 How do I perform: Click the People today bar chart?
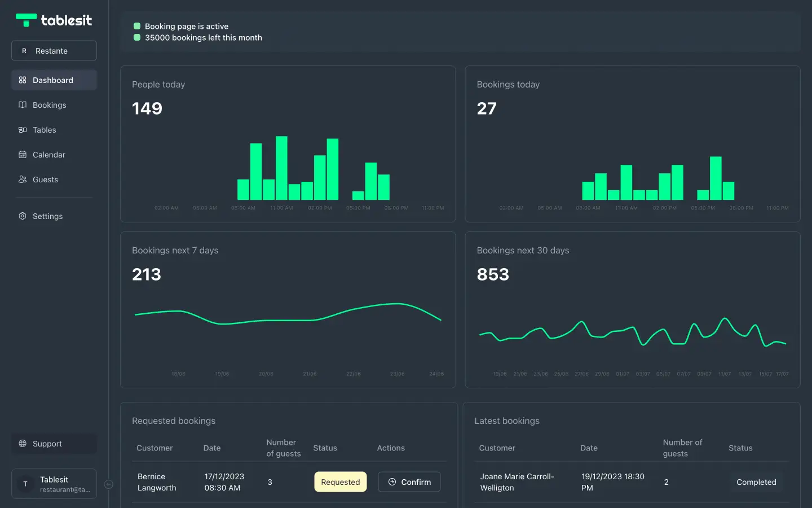click(314, 168)
